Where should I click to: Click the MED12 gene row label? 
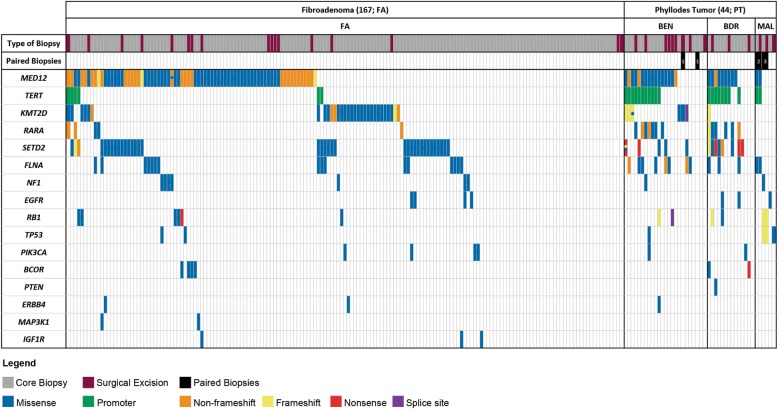pyautogui.click(x=21, y=78)
